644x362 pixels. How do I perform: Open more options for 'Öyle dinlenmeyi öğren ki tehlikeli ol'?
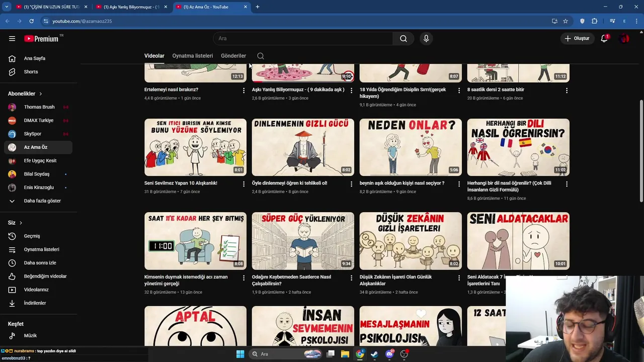tap(351, 184)
